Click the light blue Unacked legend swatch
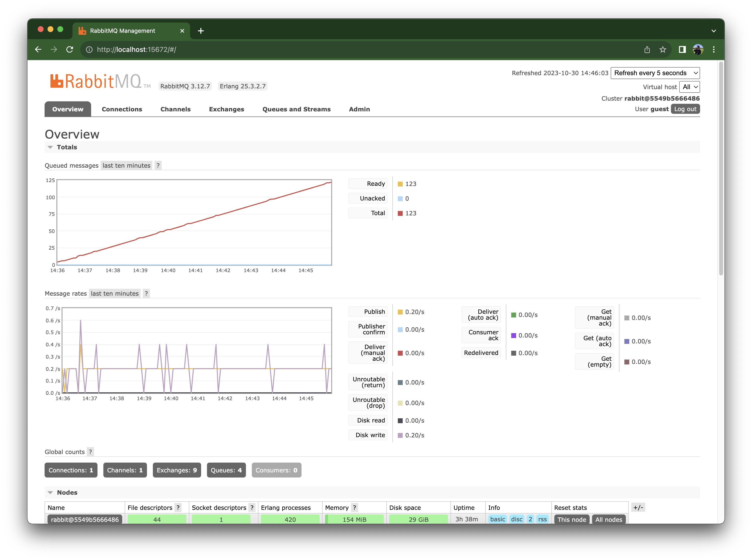This screenshot has height=560, width=752. (400, 199)
